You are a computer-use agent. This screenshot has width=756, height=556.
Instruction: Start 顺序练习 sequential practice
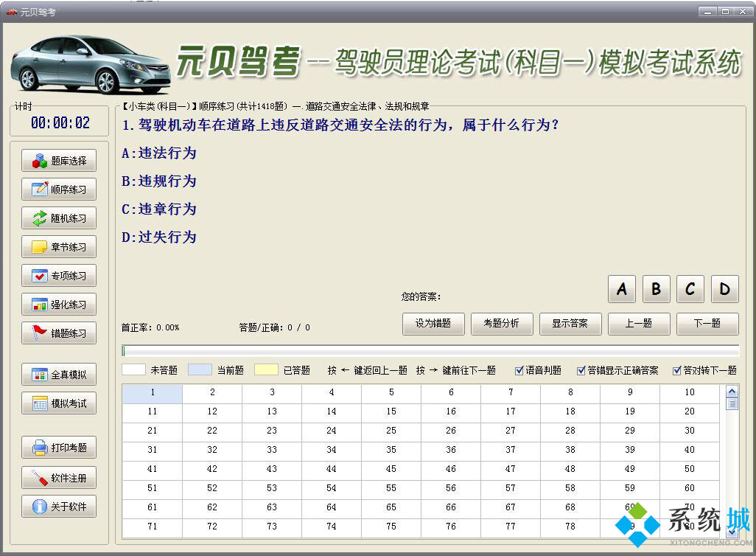59,190
